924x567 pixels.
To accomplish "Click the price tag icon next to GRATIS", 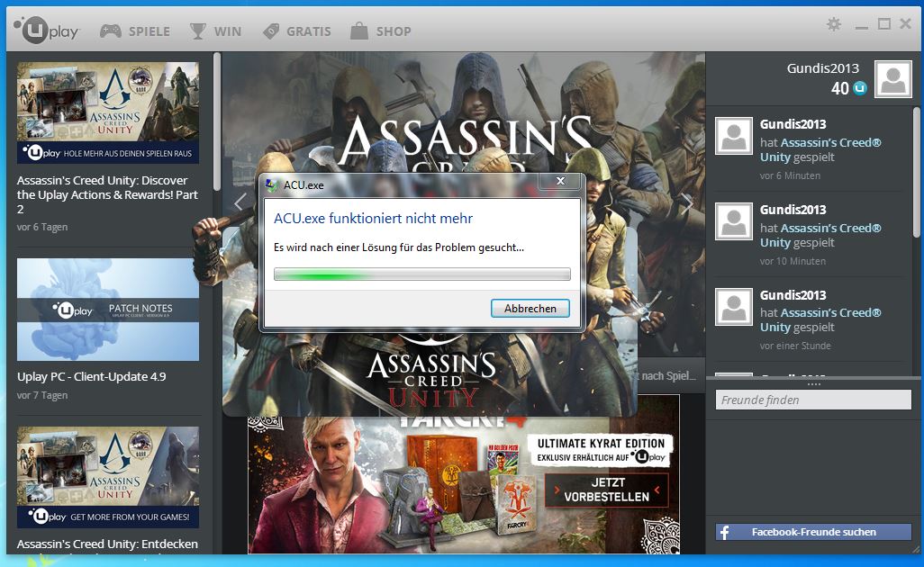I will tap(270, 31).
